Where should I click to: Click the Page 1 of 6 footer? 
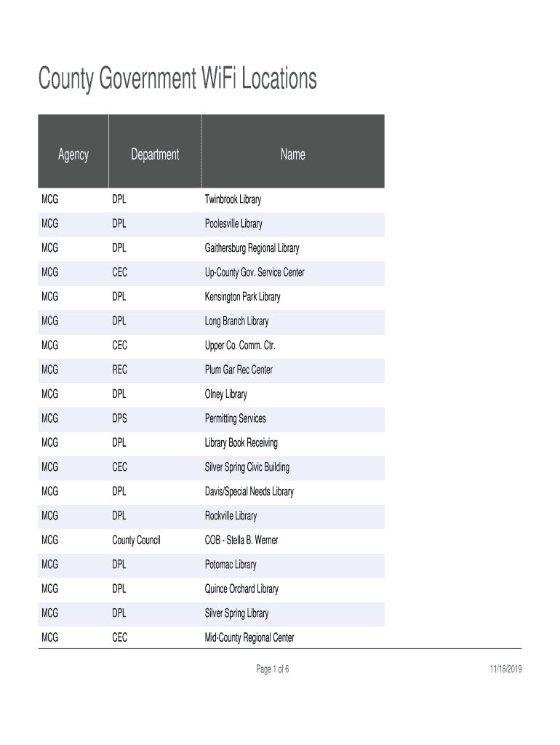273,669
